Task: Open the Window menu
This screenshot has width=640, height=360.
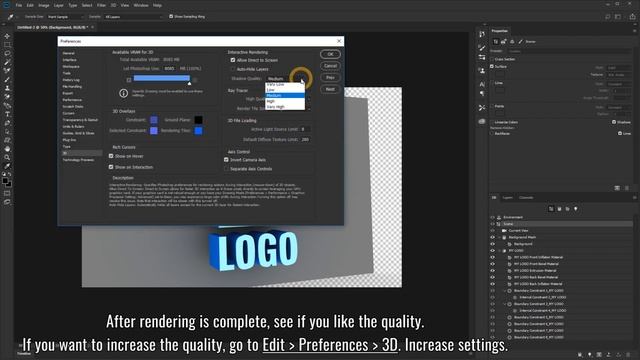Action: (141, 5)
